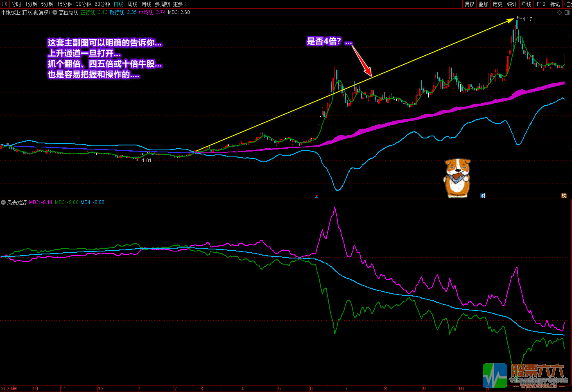Click the diamond icon at top right

tap(560, 13)
